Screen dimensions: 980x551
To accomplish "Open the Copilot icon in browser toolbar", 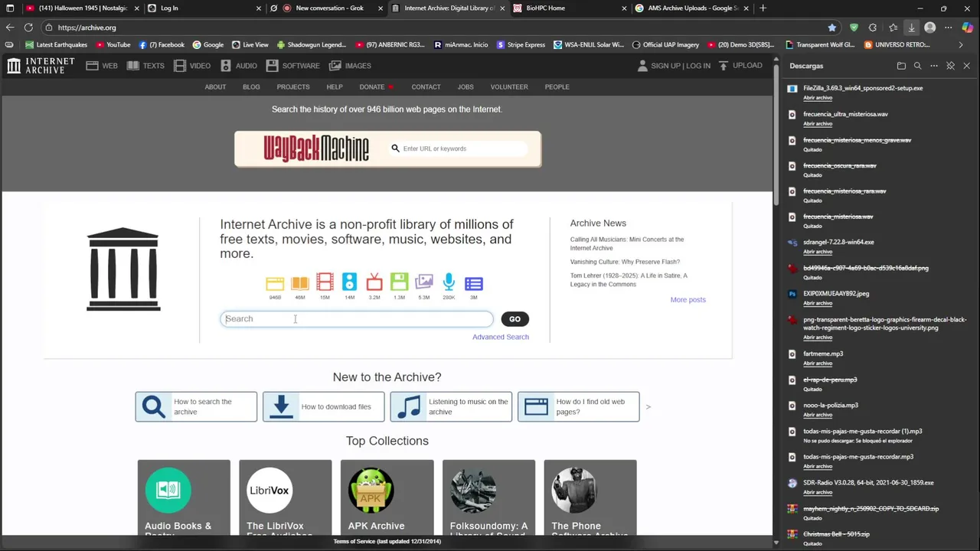I will (x=967, y=28).
